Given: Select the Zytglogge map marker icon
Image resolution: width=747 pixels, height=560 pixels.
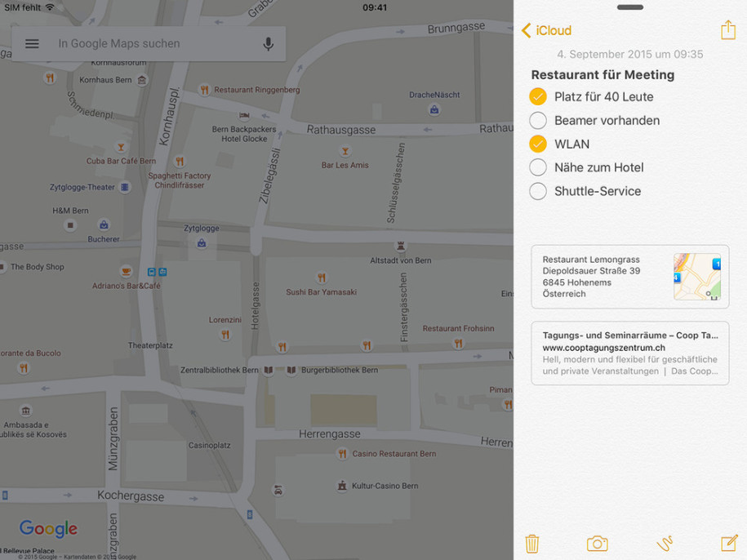Looking at the screenshot, I should [202, 243].
